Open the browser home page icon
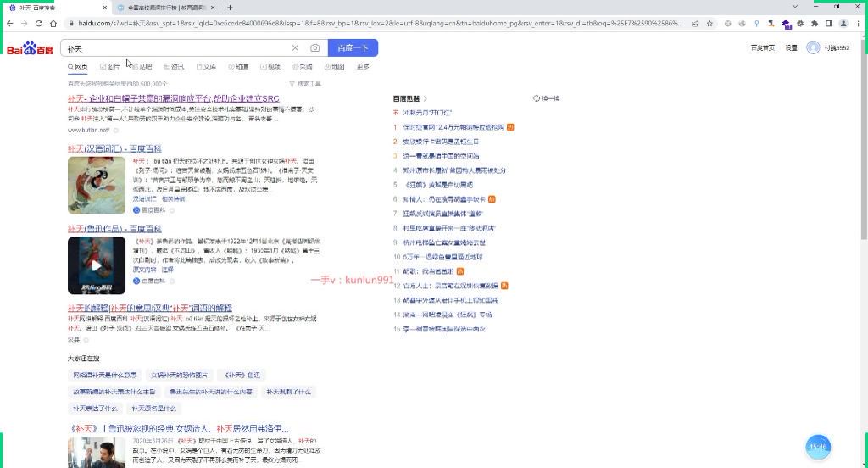 tap(53, 23)
